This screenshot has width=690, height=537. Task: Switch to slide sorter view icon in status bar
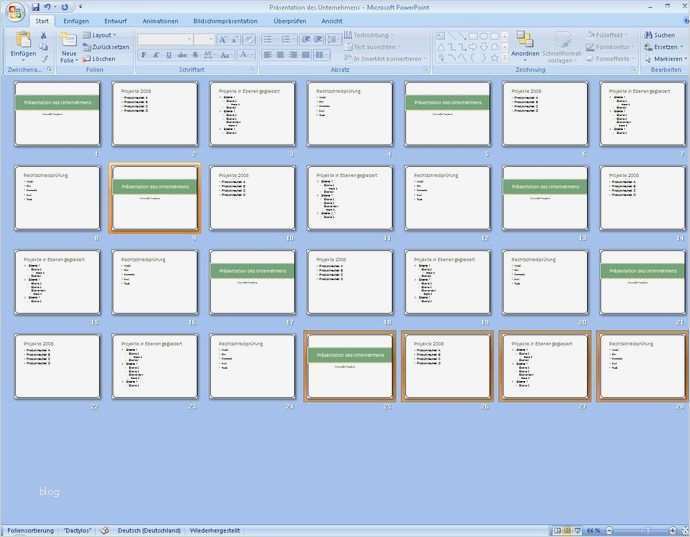pos(567,530)
